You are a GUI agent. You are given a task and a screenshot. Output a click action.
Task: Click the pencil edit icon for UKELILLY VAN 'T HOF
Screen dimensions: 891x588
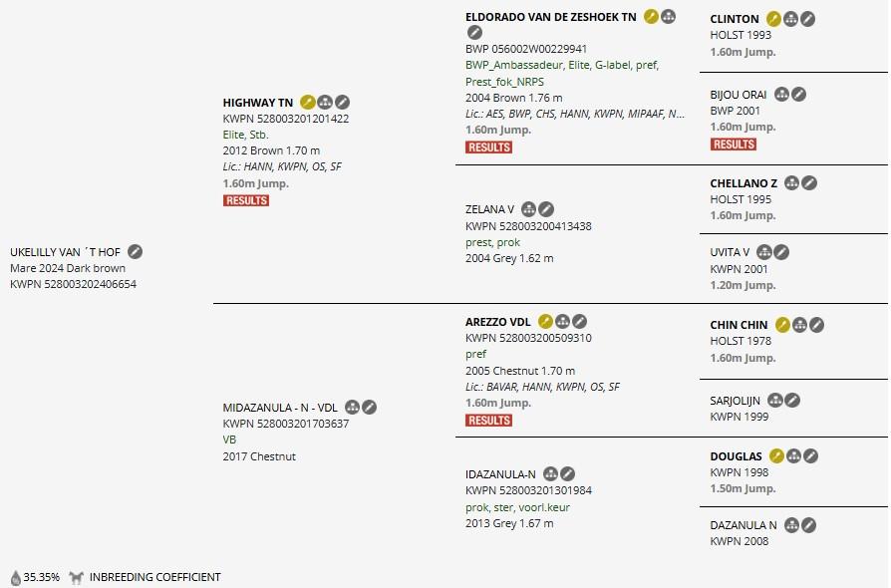pos(135,252)
